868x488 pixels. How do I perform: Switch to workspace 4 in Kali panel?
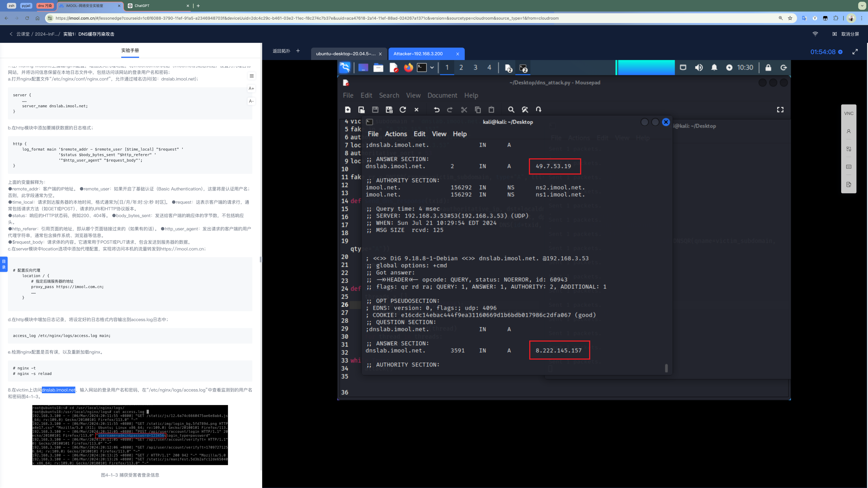489,68
